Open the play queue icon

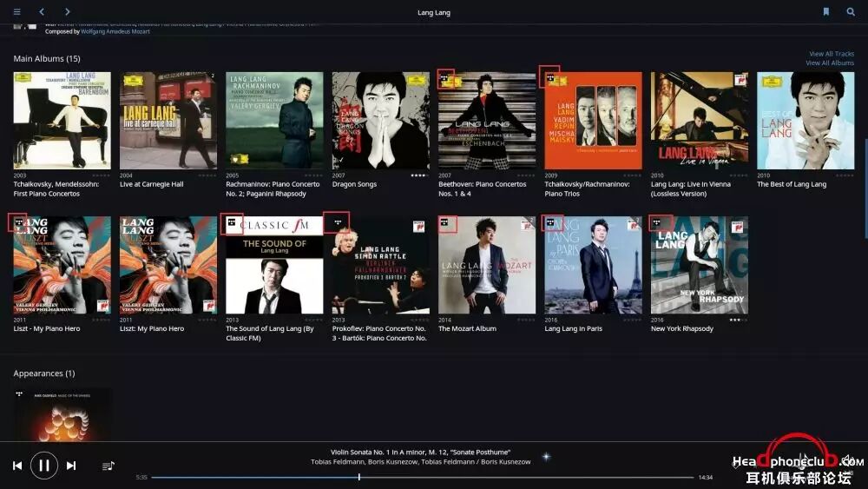[108, 466]
